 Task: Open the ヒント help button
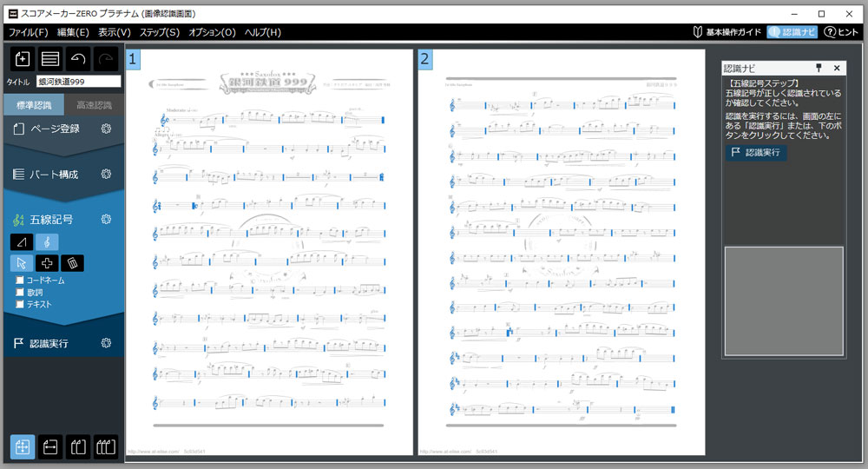pos(841,32)
